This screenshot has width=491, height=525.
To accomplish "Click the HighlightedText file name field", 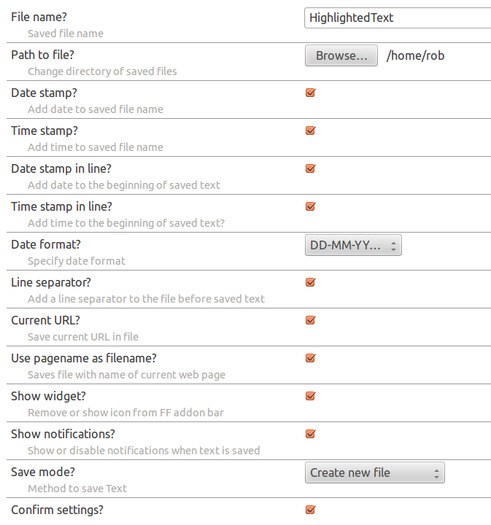I will (398, 18).
